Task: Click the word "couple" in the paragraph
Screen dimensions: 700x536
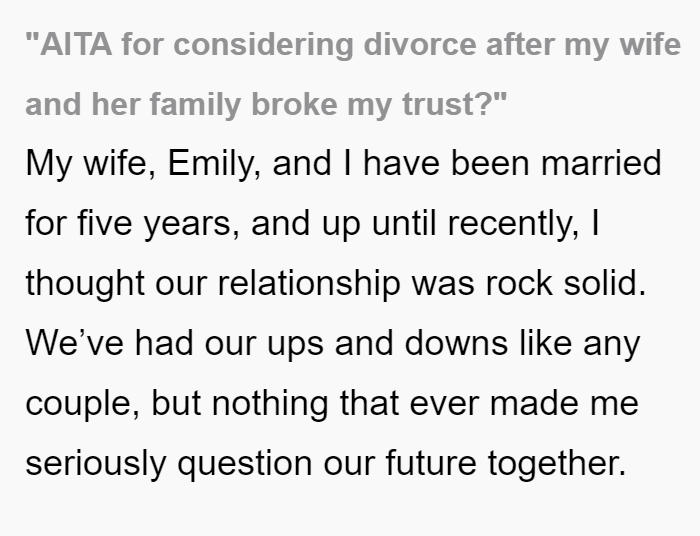Action: pos(79,403)
